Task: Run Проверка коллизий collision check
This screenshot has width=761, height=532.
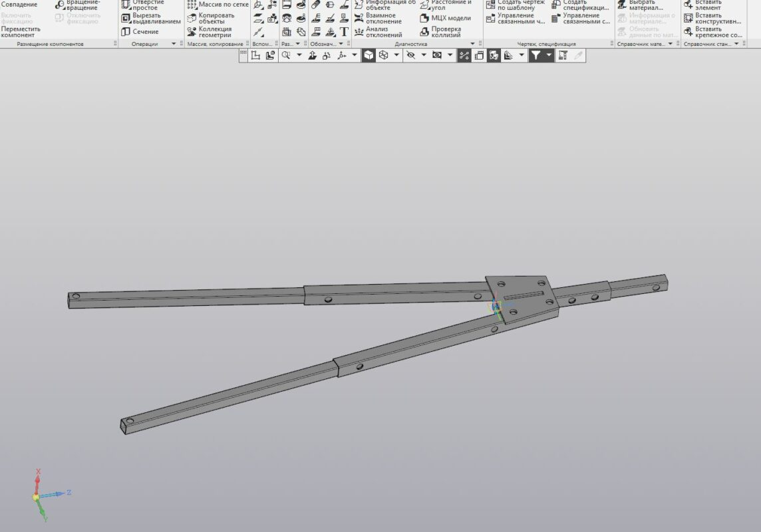Action: tap(445, 32)
